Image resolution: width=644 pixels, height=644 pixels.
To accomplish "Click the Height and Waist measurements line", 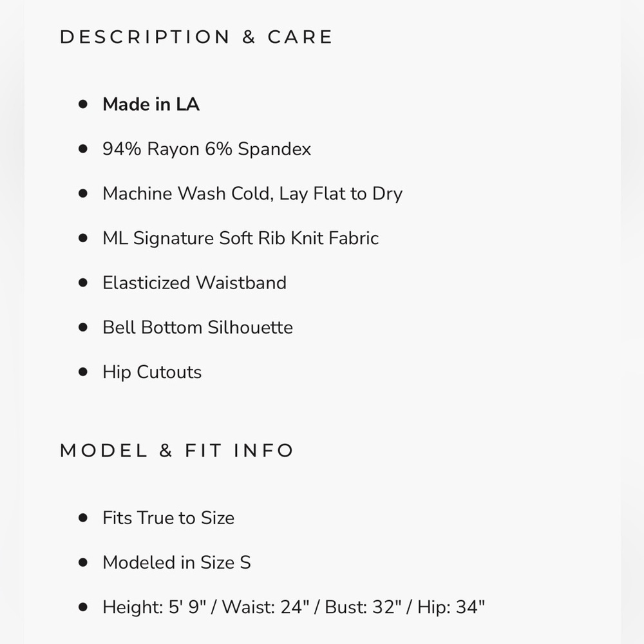I will pos(294,607).
